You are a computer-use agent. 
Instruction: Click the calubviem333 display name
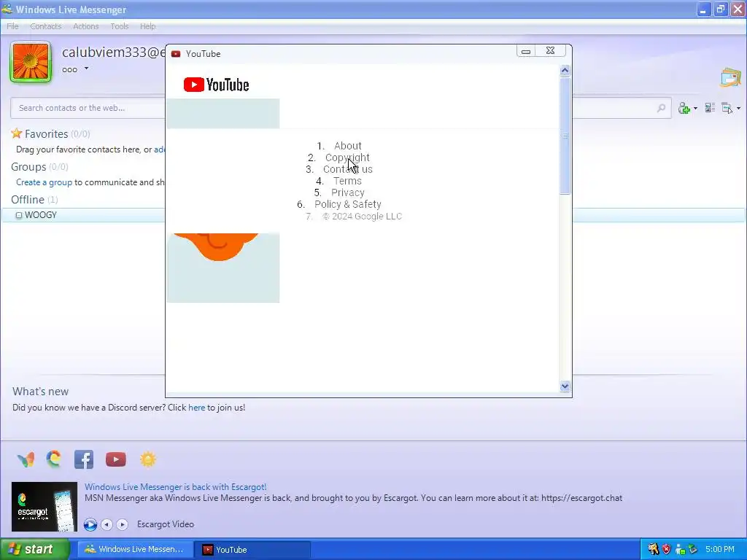coord(113,52)
